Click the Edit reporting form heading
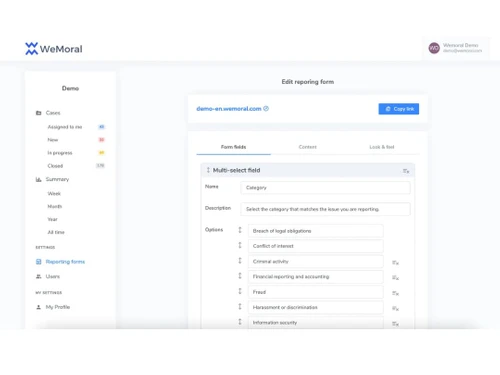500x375 pixels. pos(308,82)
